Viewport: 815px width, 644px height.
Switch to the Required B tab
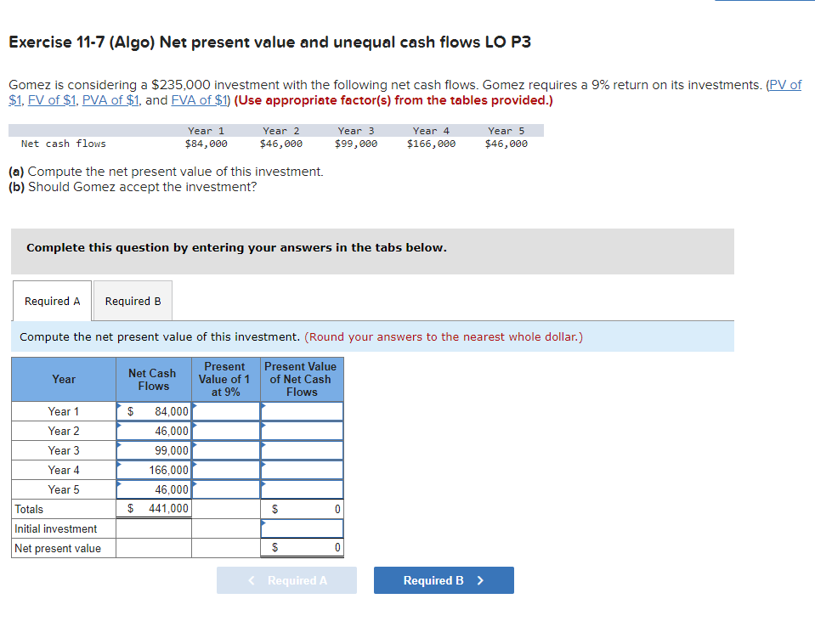(132, 301)
